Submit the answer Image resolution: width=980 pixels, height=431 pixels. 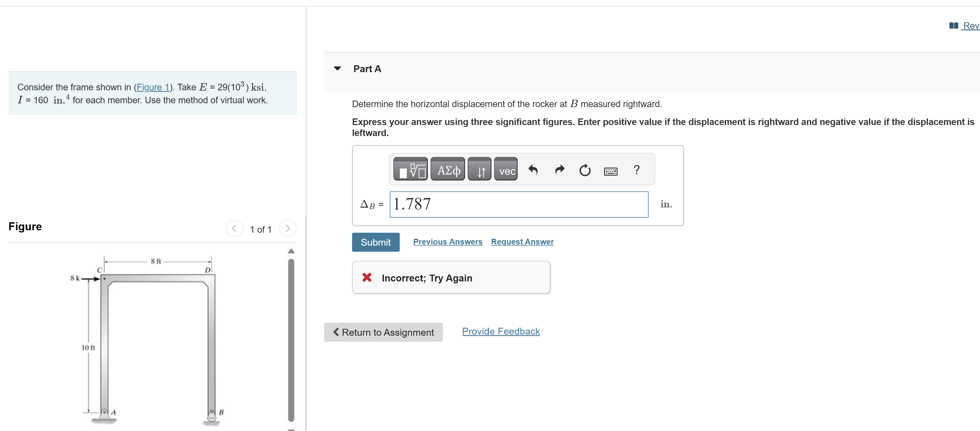coord(375,242)
